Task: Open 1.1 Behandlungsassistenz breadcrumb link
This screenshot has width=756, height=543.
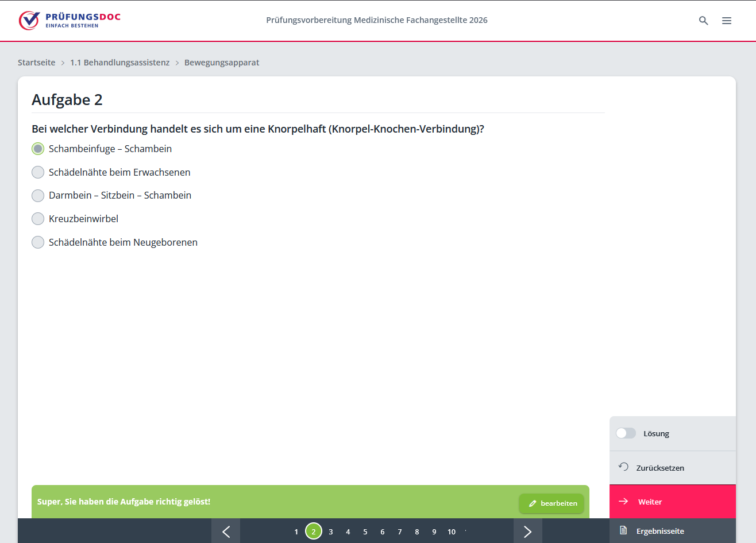Action: (119, 63)
